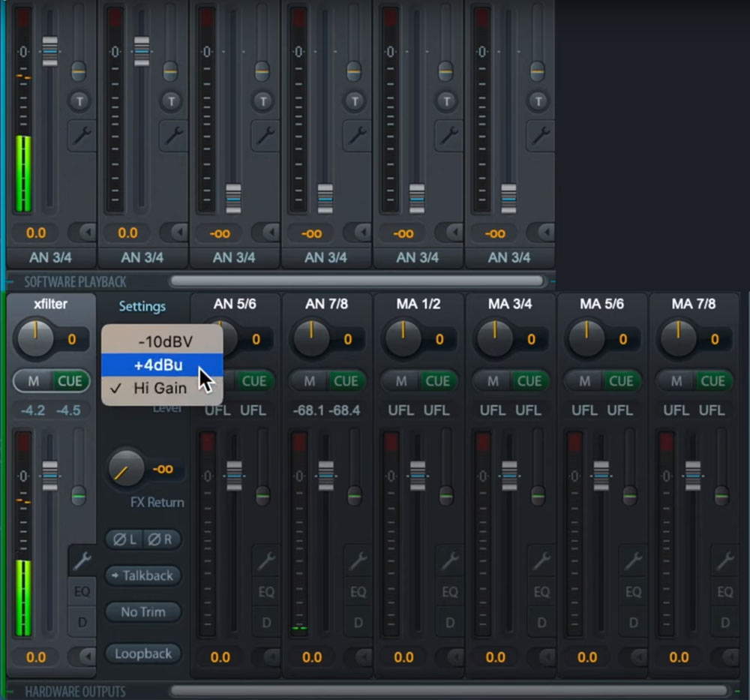Toggle CUE on the AN 5/6 output
This screenshot has width=750, height=700.
click(254, 381)
